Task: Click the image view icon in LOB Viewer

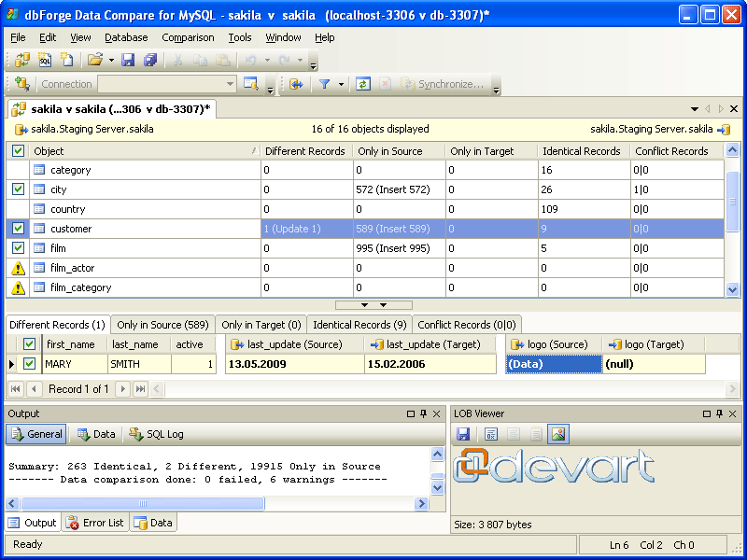Action: coord(558,434)
